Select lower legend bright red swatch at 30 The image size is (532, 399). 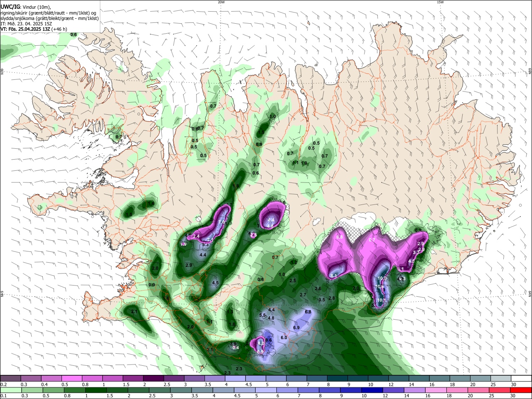tap(521, 390)
